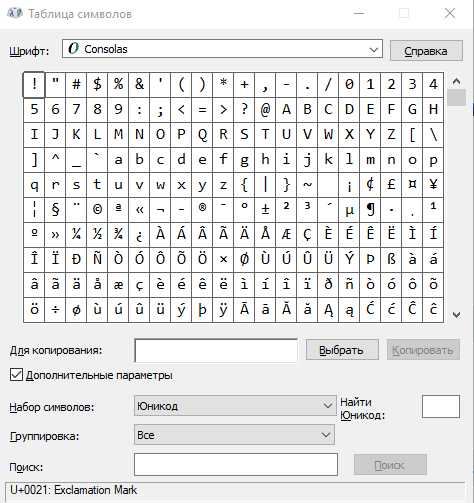Minimize the Таблица символов window
The height and width of the screenshot is (503, 474).
tap(359, 13)
